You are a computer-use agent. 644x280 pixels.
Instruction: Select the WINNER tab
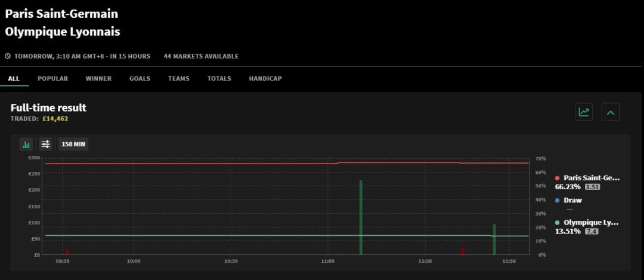coord(98,79)
